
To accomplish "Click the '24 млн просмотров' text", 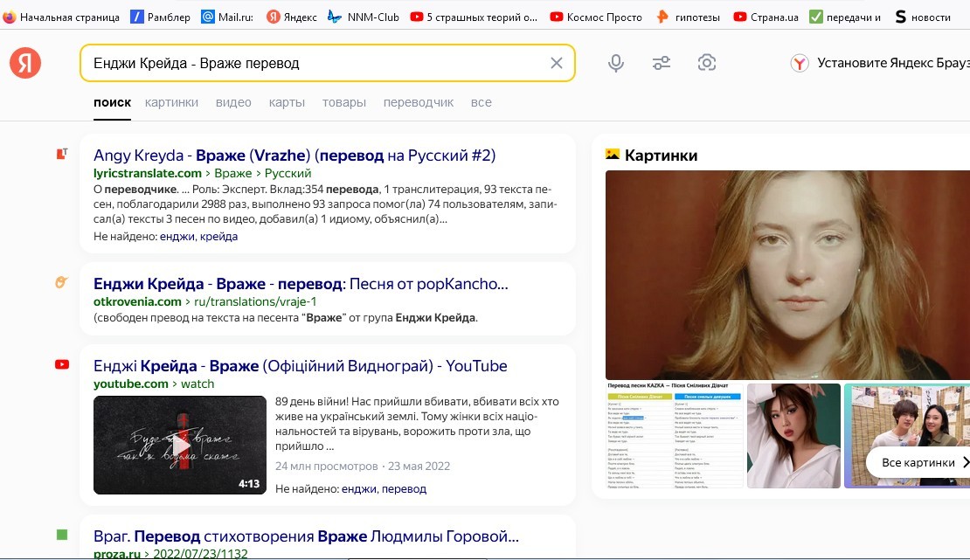I will 326,466.
